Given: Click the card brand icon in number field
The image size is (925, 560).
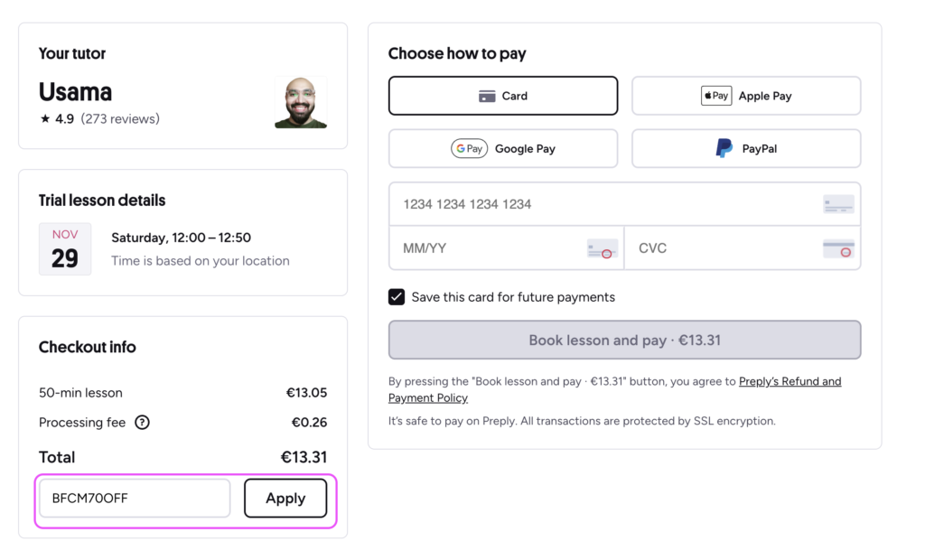Looking at the screenshot, I should (x=838, y=204).
